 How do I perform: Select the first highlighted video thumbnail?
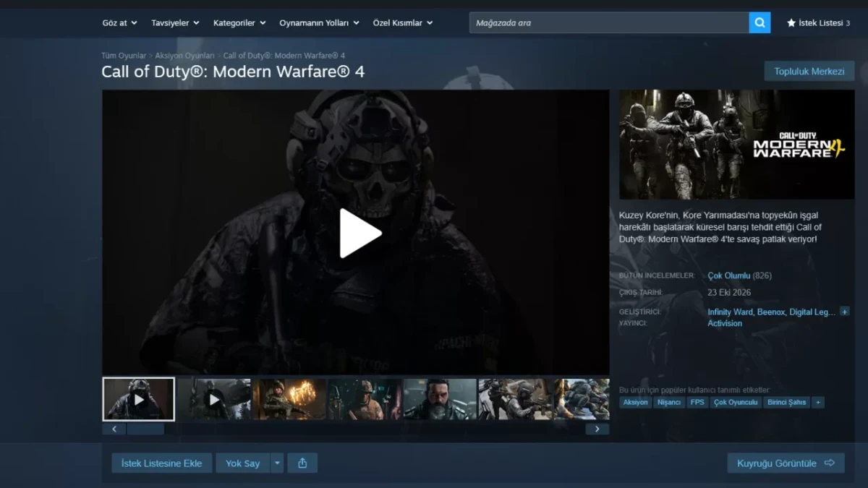(x=138, y=399)
